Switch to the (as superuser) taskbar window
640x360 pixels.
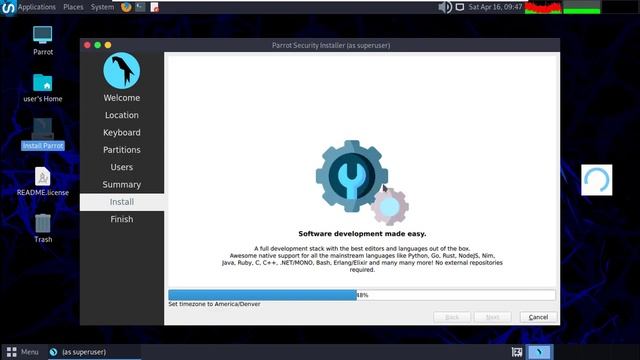point(94,352)
